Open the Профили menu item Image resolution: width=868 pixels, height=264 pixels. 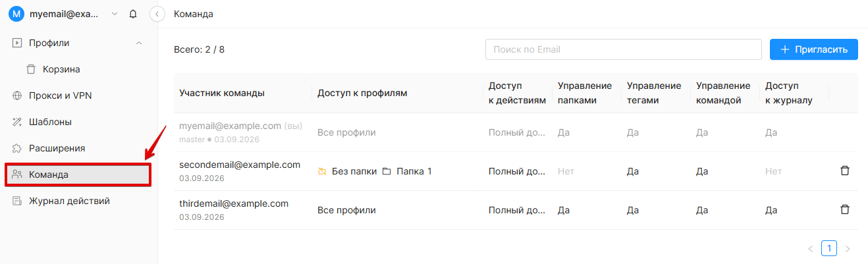click(x=78, y=43)
